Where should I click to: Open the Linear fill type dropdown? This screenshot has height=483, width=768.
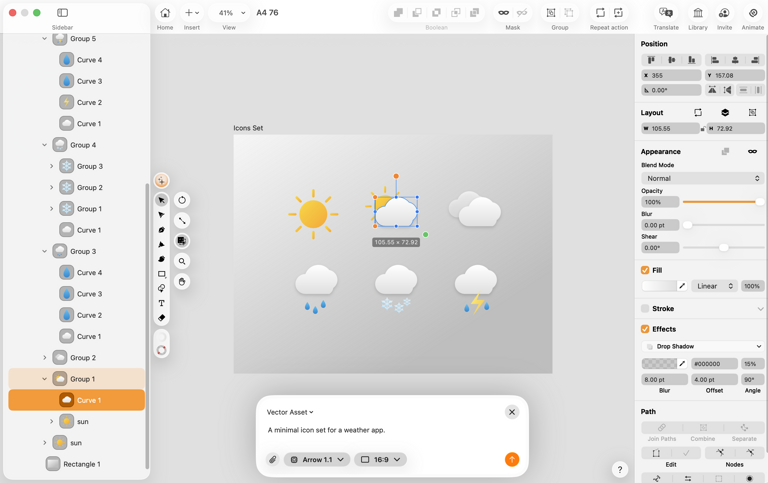coord(715,286)
